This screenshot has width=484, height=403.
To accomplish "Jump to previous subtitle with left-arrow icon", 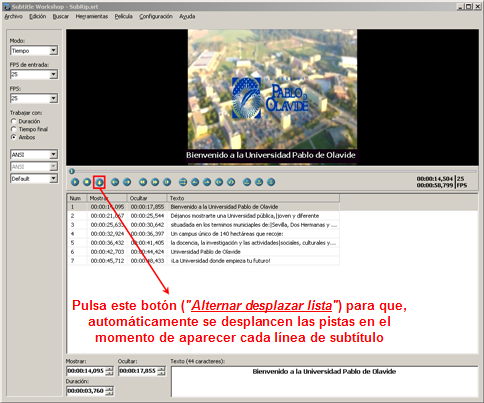I will [x=115, y=182].
